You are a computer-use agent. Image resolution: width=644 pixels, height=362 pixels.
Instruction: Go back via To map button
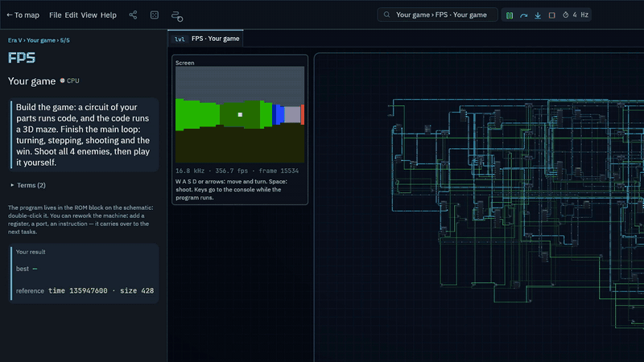(x=23, y=15)
